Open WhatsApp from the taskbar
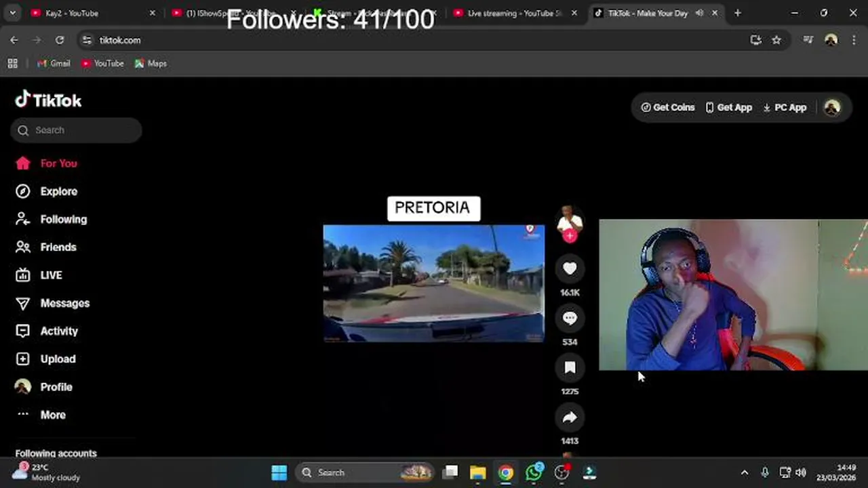The image size is (868, 488). pos(534,472)
